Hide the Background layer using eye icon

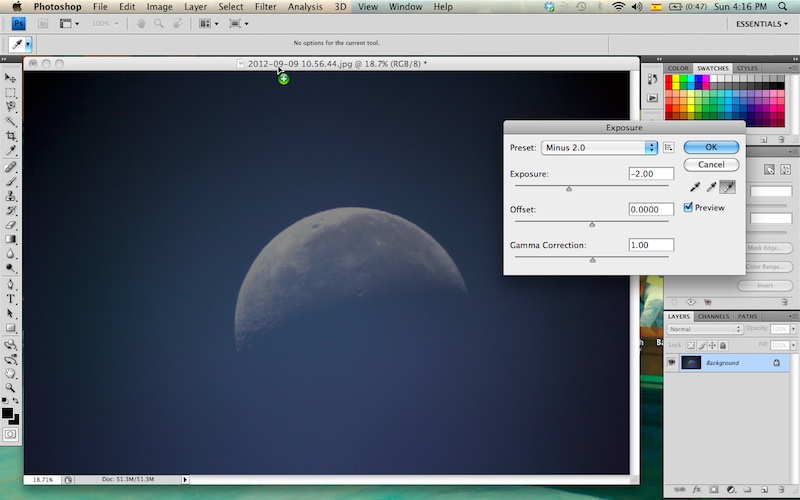click(672, 362)
